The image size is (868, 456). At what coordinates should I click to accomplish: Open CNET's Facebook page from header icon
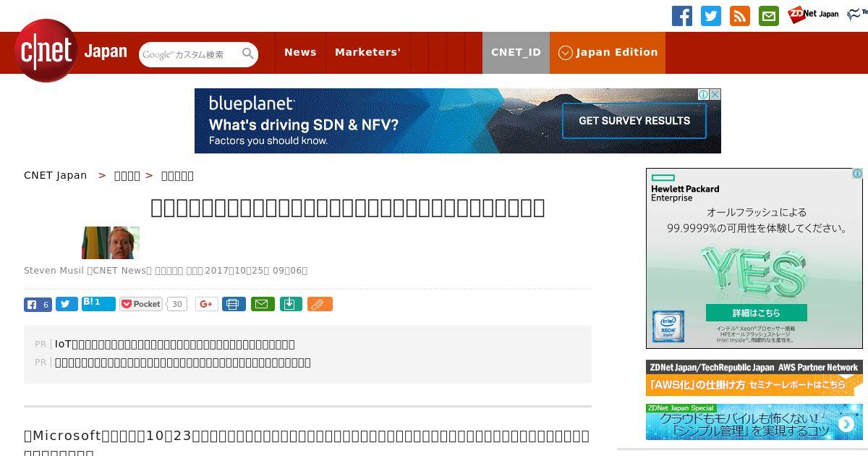[x=682, y=16]
